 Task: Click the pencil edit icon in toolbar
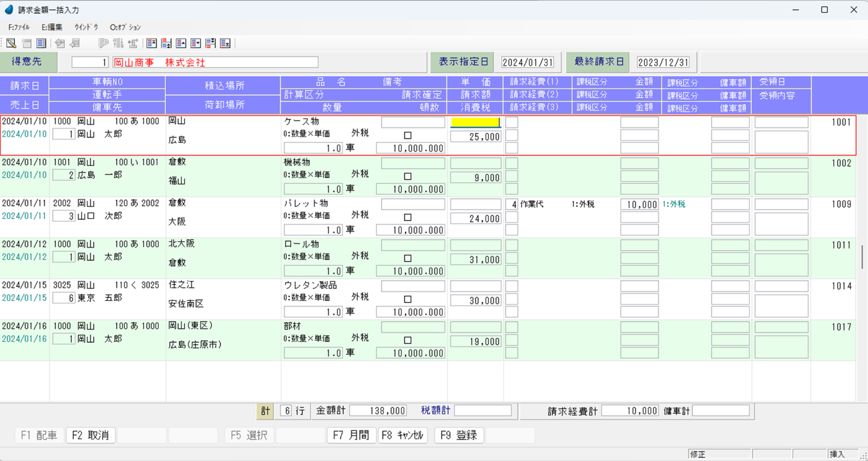click(x=11, y=43)
